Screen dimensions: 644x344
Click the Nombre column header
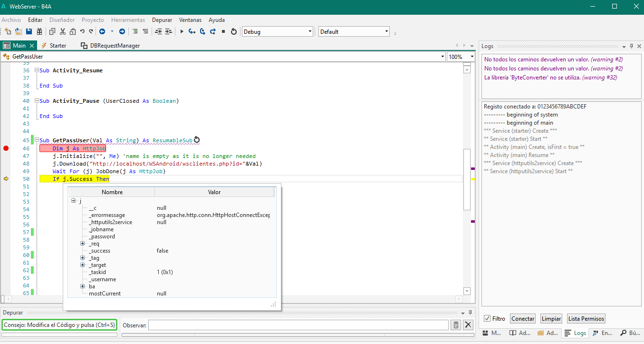coord(112,192)
